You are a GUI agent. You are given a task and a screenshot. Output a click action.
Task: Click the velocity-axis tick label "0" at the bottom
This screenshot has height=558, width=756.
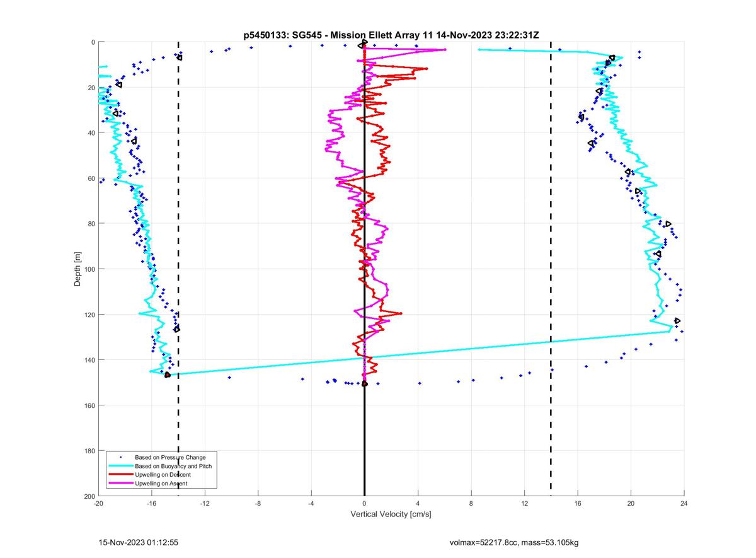coord(364,504)
